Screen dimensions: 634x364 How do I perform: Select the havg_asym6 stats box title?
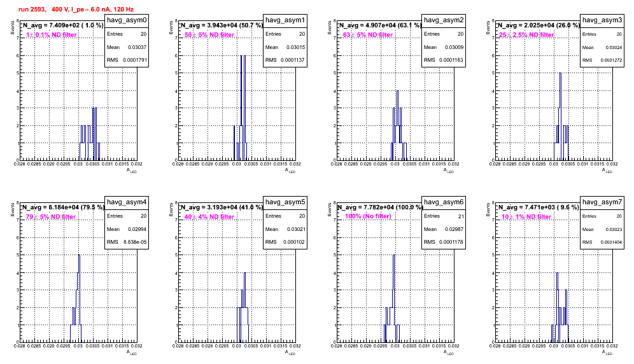pos(444,202)
